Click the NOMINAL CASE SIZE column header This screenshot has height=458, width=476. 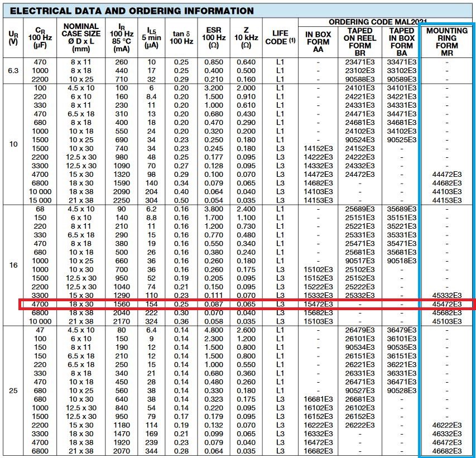click(x=81, y=37)
